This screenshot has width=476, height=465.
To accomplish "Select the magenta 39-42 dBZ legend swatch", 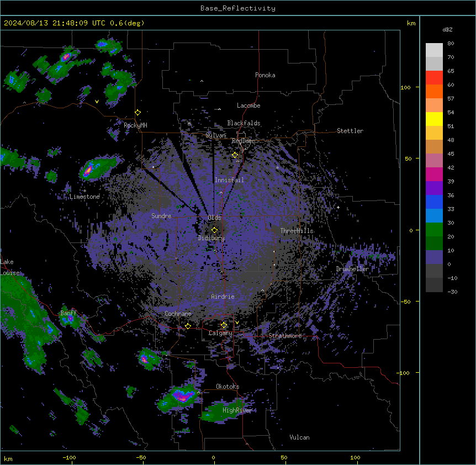I will [x=434, y=174].
